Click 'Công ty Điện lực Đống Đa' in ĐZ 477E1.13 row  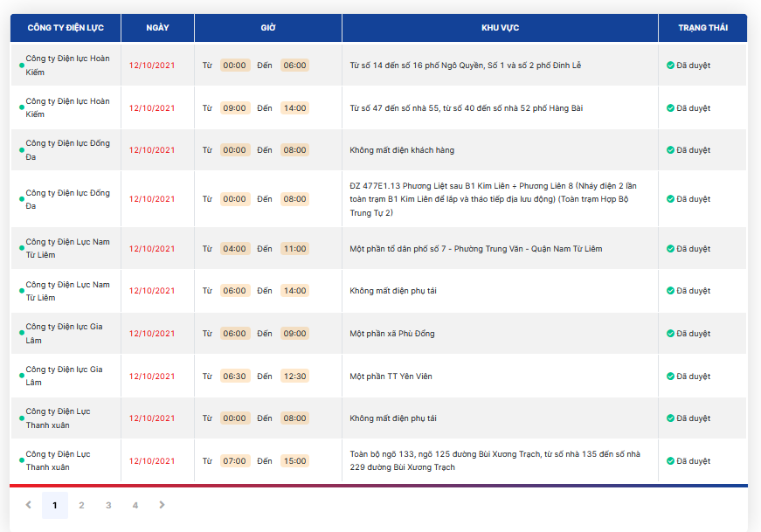point(67,199)
